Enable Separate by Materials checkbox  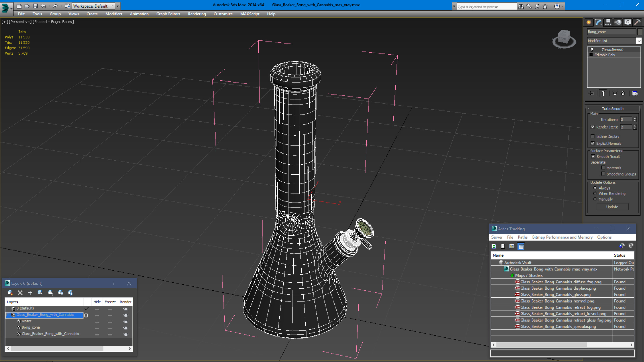603,168
